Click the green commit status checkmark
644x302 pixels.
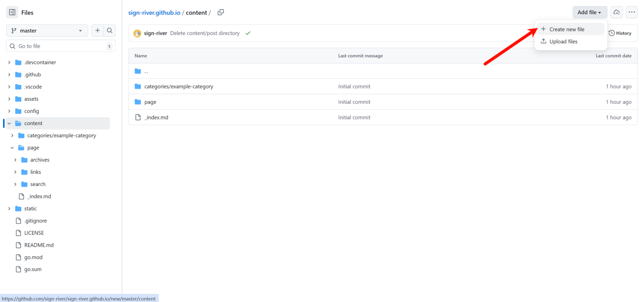[x=248, y=34]
